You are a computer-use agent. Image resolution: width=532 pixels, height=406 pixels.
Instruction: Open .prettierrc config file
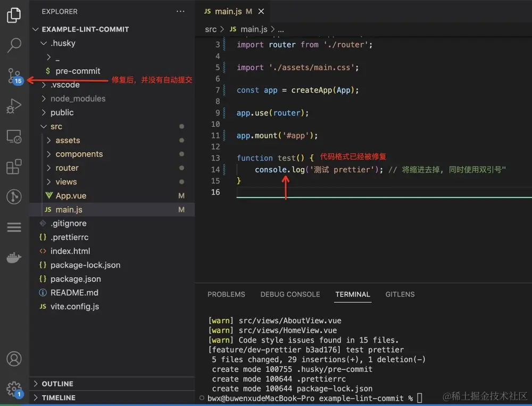tap(112, 237)
